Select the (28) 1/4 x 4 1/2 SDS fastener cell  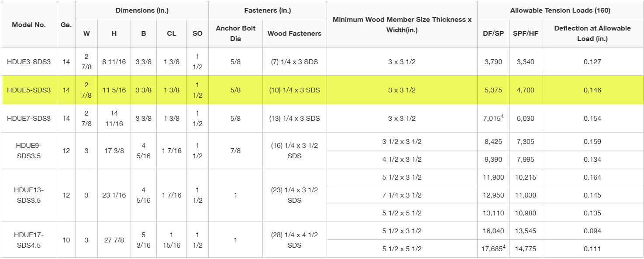[x=294, y=240]
